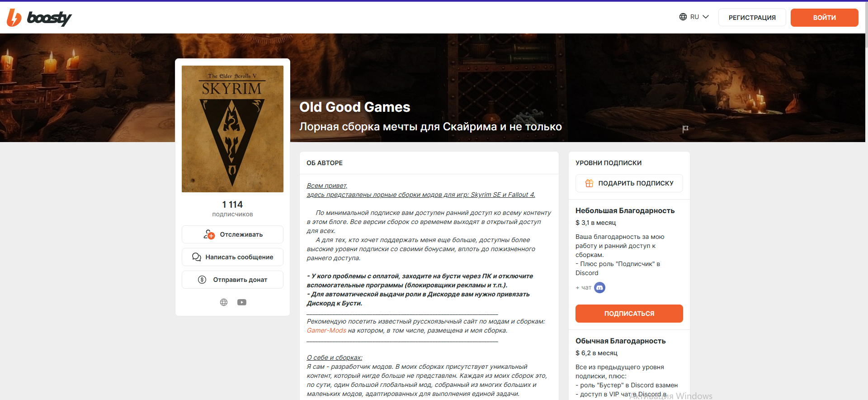
Task: Click the ОБ АВТОРЕ section heading
Action: (325, 163)
